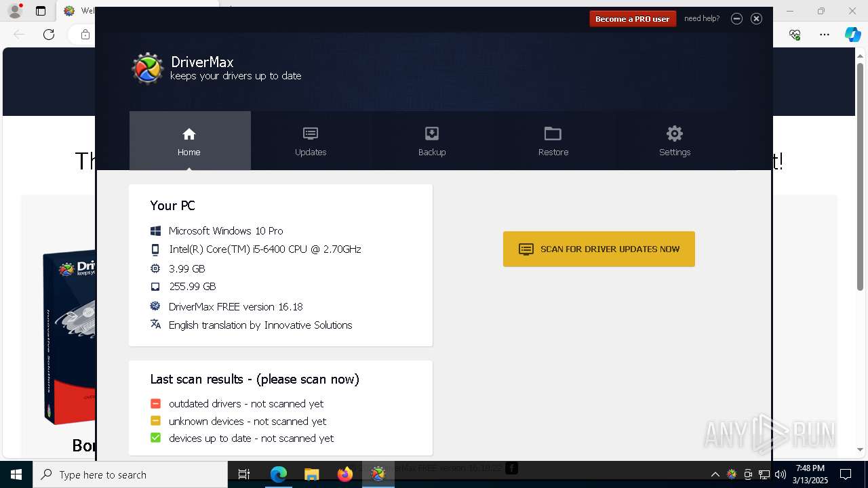Click 'unknown devices - not scanned yet' text

[248, 421]
